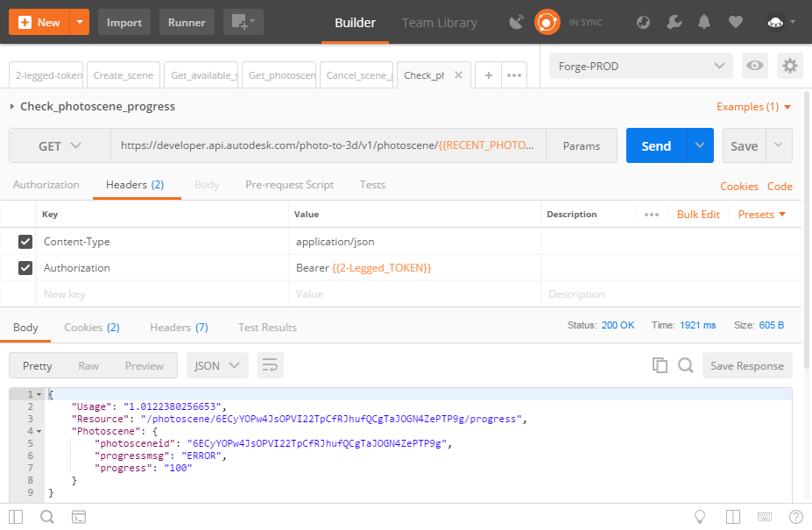Click the search response magnifier icon
This screenshot has width=812, height=530.
[x=686, y=365]
